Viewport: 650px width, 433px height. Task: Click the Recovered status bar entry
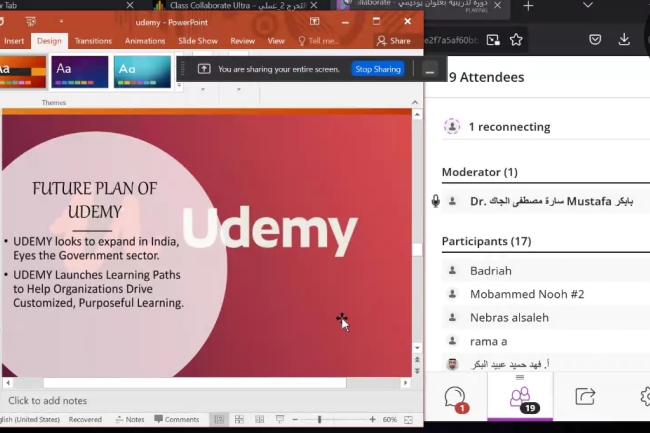[85, 420]
